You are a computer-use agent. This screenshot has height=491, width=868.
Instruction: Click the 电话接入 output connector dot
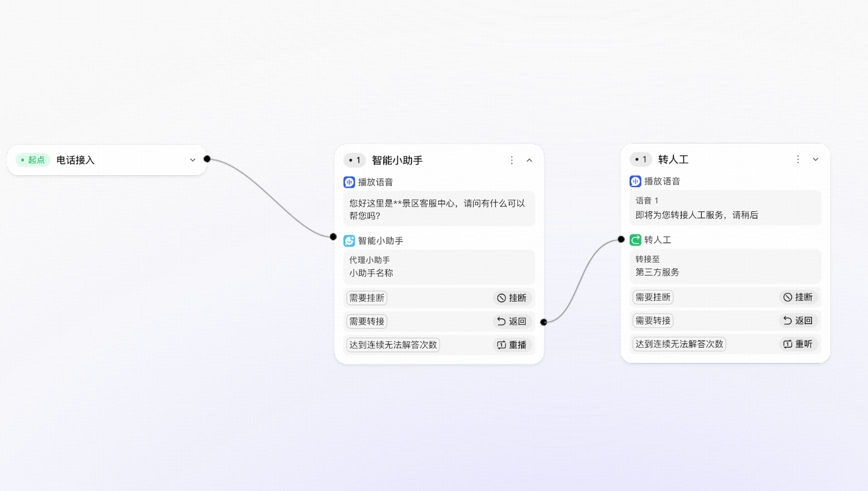coord(207,159)
